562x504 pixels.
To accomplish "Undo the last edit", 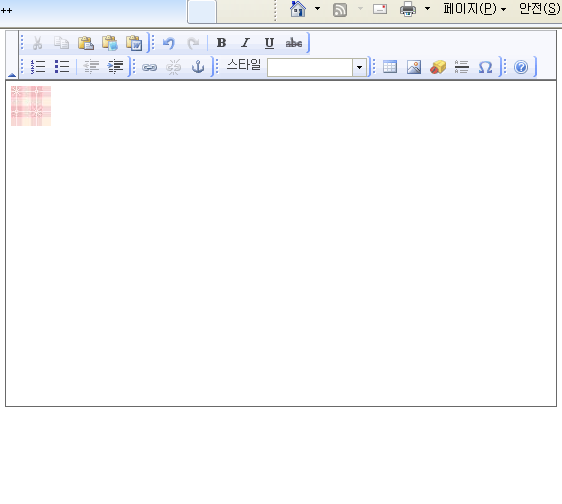I will point(169,43).
